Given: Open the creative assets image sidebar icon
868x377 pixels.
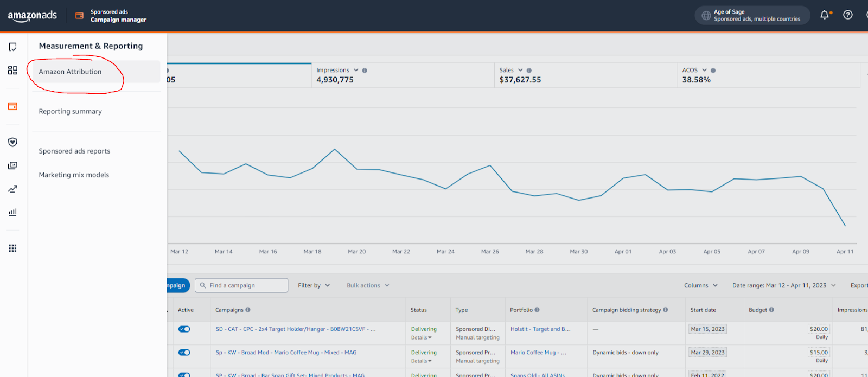Looking at the screenshot, I should pyautogui.click(x=12, y=165).
